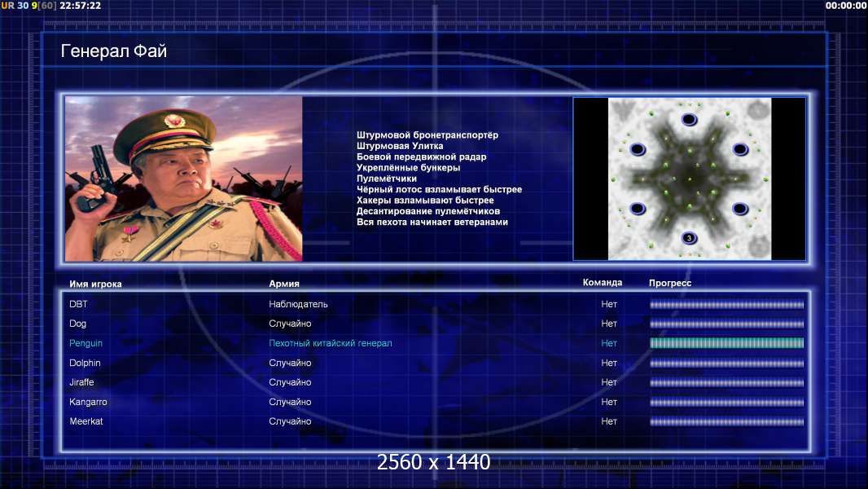Click the 22:57:22 clock overlay
868x489 pixels.
pyautogui.click(x=81, y=6)
